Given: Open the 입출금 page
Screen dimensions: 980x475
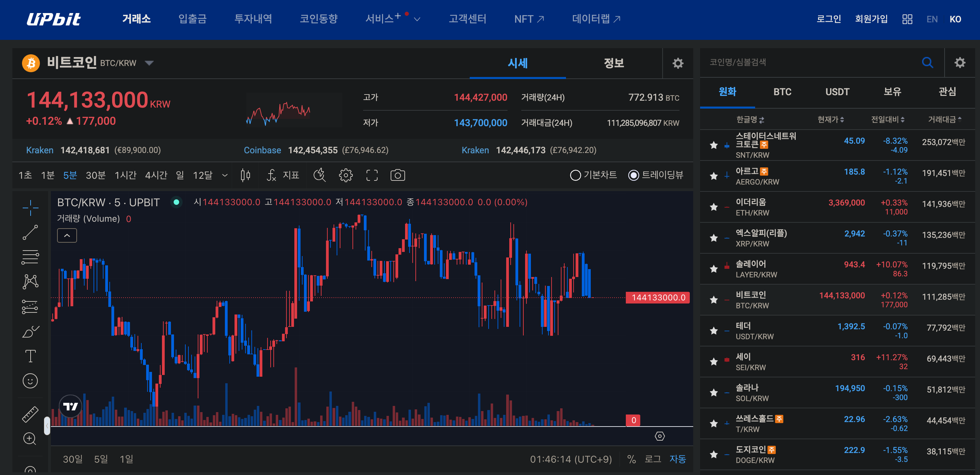Looking at the screenshot, I should point(193,19).
